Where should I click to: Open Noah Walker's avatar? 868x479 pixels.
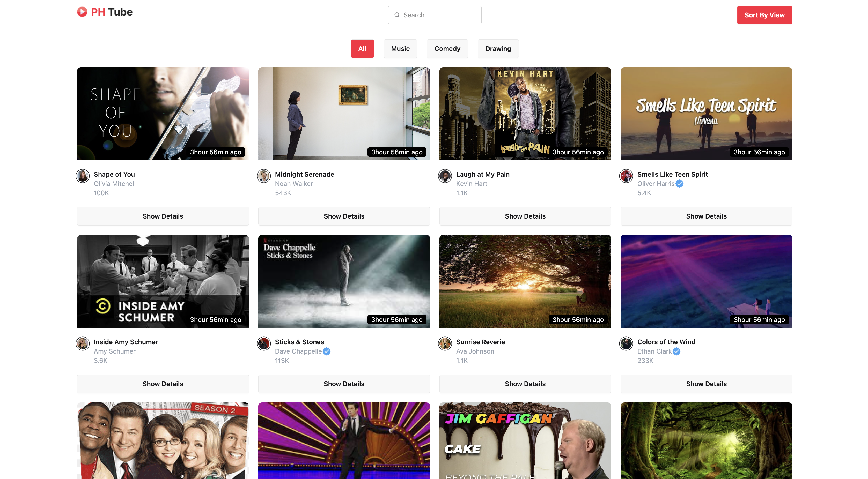pyautogui.click(x=264, y=176)
